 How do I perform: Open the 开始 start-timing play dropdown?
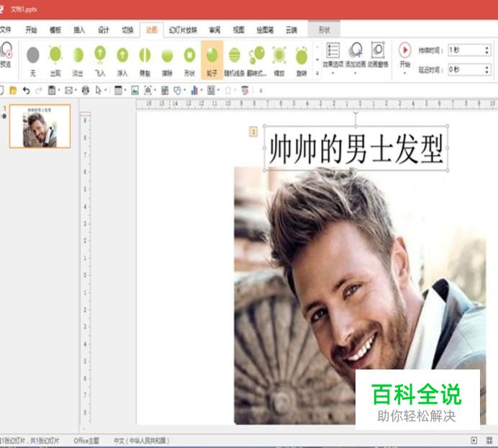(x=404, y=55)
